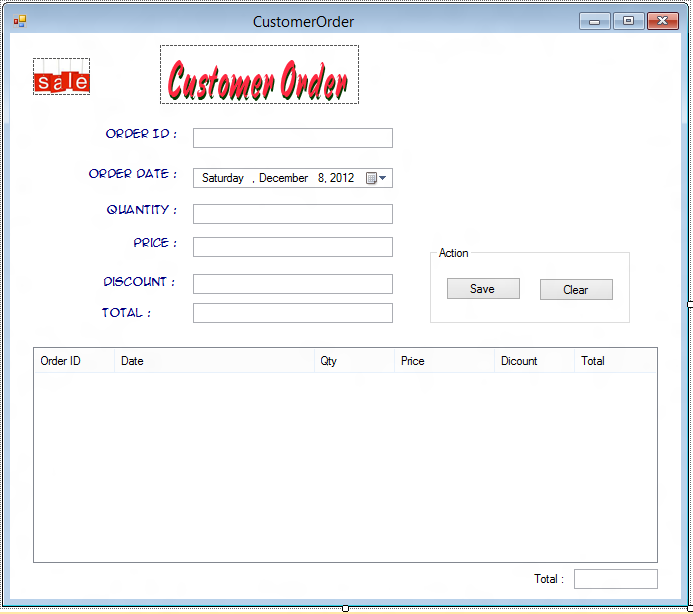Maximize the CustomerOrder window
This screenshot has height=614, width=693.
(628, 21)
